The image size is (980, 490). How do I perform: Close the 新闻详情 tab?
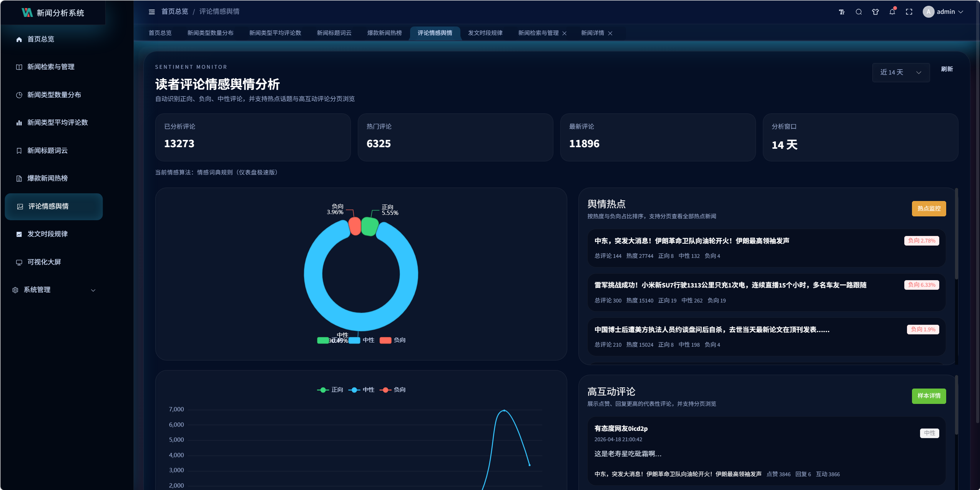(x=610, y=33)
